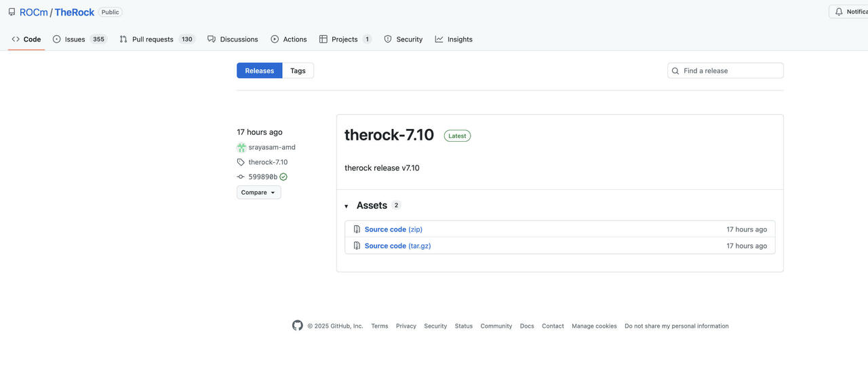The height and width of the screenshot is (386, 868).
Task: Select the Releases toggle button
Action: 259,71
